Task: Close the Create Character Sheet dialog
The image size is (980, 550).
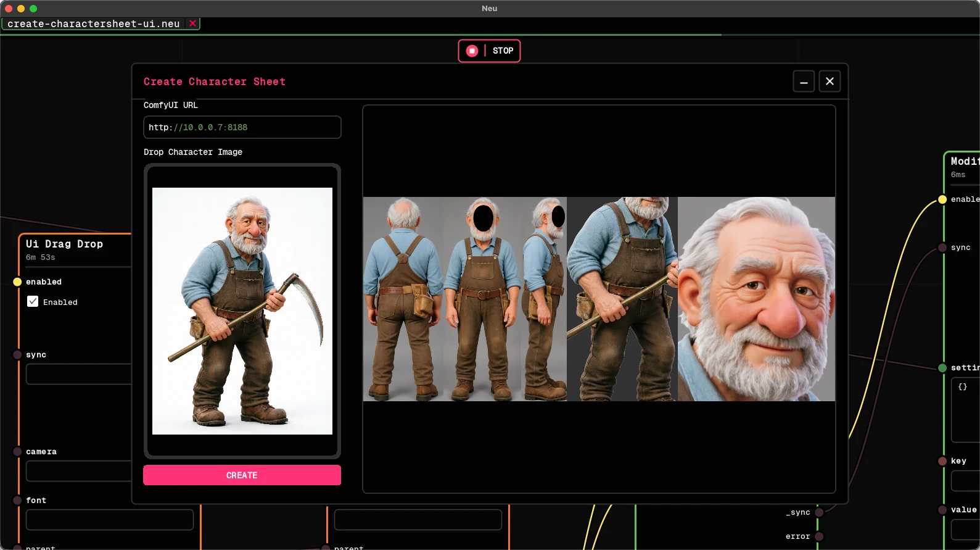Action: click(830, 81)
